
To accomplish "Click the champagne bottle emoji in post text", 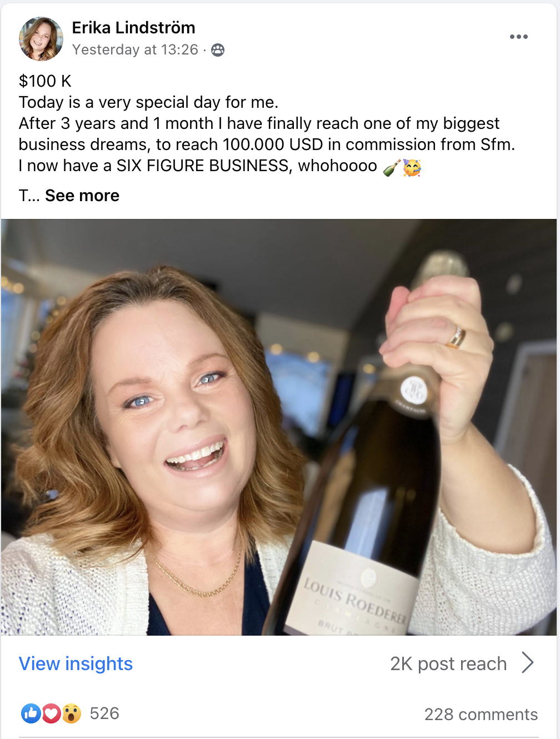I will click(392, 167).
